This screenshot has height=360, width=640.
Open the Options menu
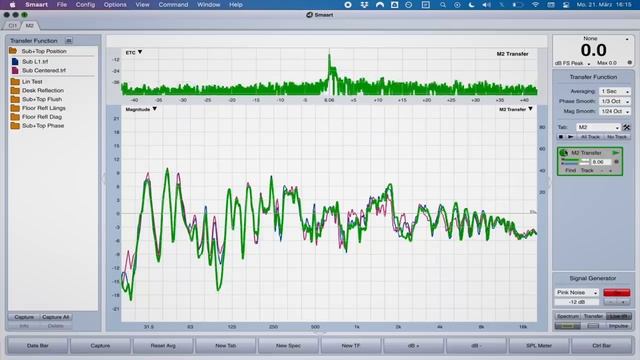point(115,5)
